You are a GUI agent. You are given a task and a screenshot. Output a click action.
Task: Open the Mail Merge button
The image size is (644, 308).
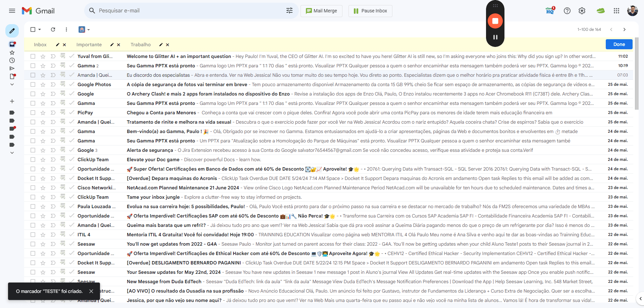click(321, 11)
